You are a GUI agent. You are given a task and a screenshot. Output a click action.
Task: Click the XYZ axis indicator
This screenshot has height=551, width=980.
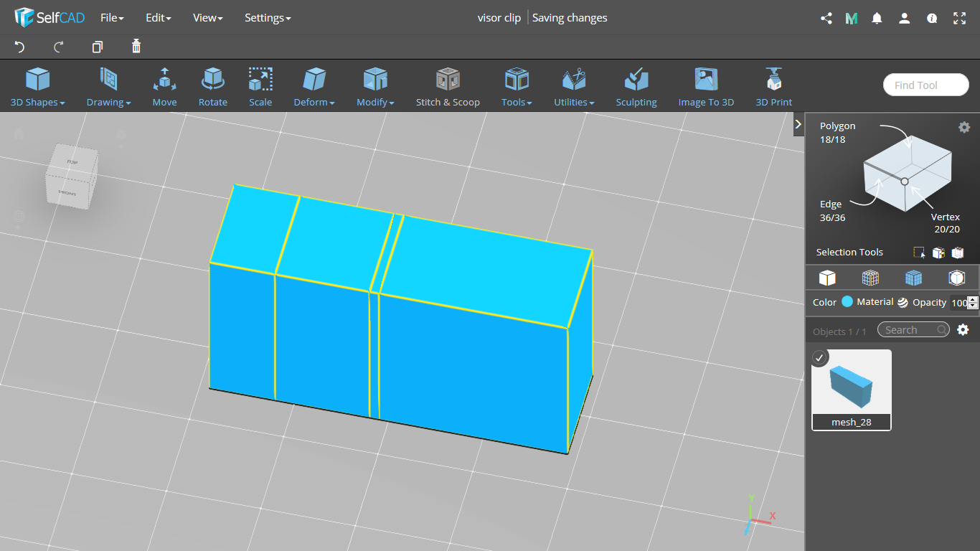(x=758, y=515)
